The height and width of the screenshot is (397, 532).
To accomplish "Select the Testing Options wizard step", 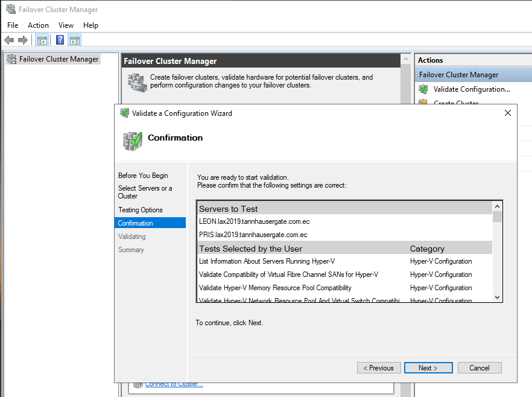I will pyautogui.click(x=141, y=210).
